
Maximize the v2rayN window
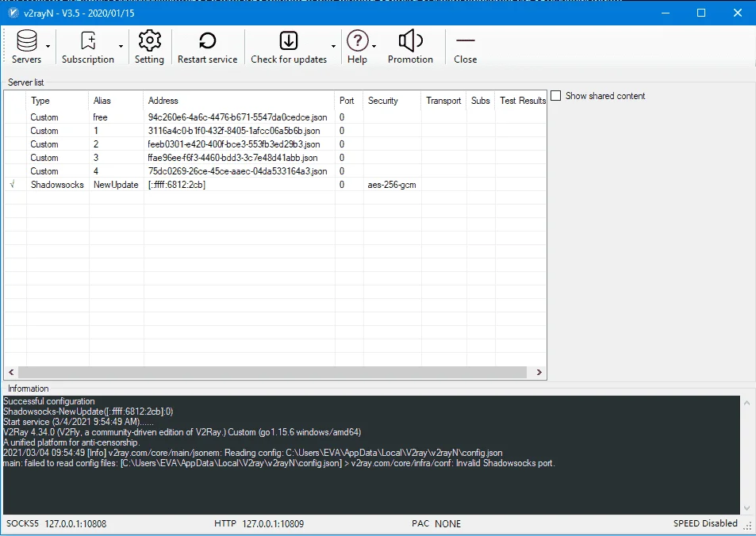(701, 13)
